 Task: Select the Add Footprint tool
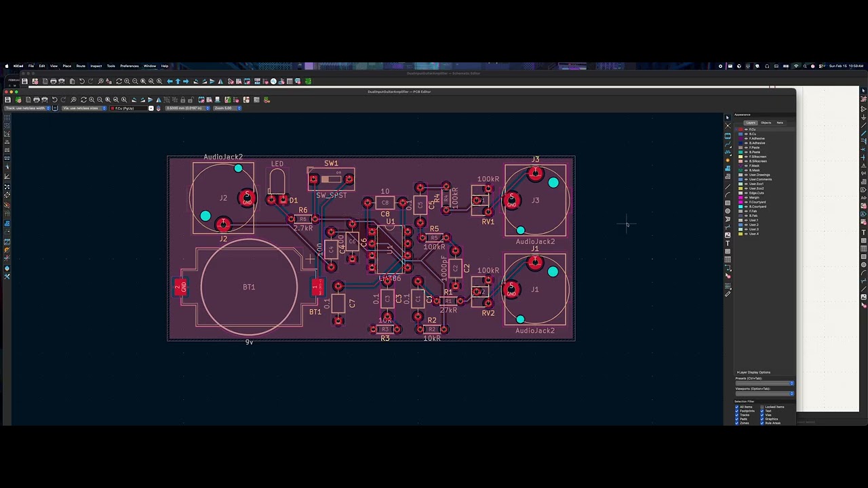point(728,136)
